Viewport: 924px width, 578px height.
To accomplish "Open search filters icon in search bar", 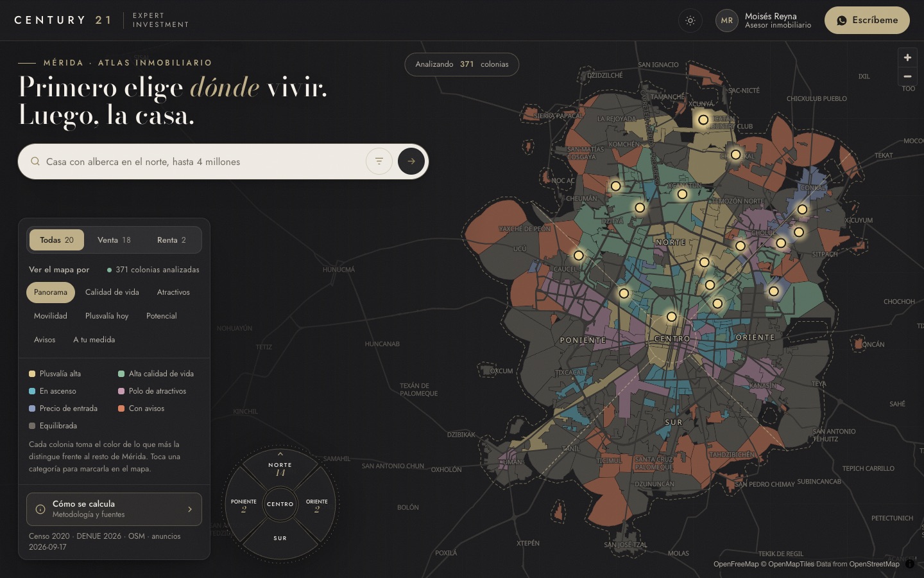I will point(379,161).
